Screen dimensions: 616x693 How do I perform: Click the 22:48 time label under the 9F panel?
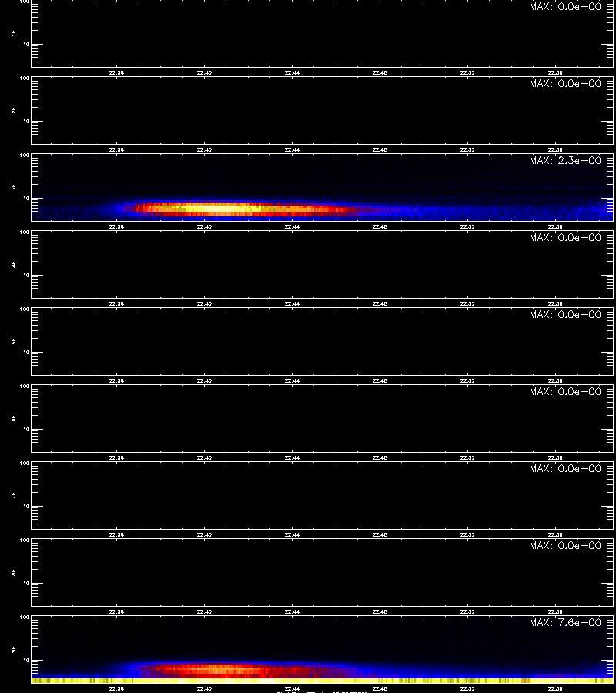(x=380, y=688)
